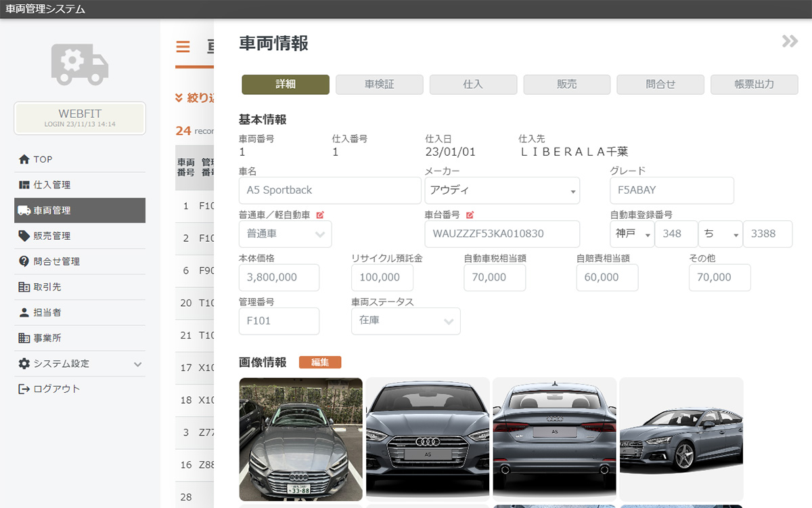Open the ち kana dropdown

(721, 234)
